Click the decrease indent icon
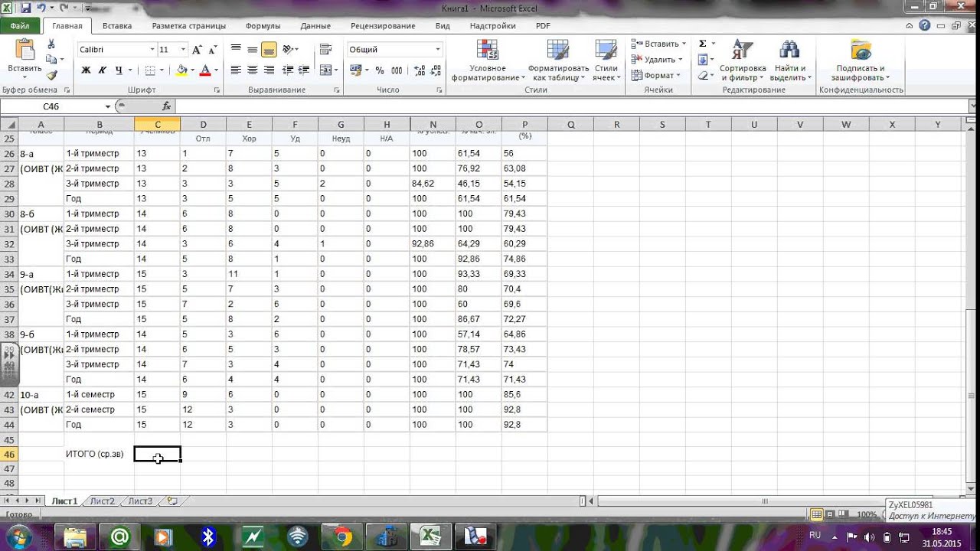980x551 pixels. (x=289, y=70)
